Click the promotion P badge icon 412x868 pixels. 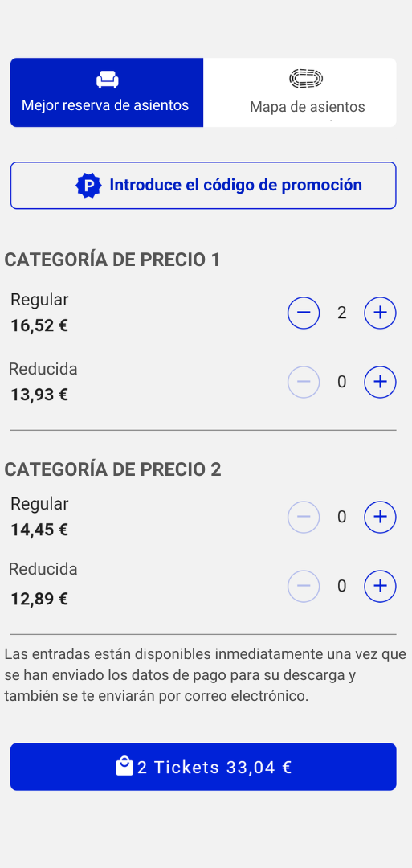click(x=88, y=186)
